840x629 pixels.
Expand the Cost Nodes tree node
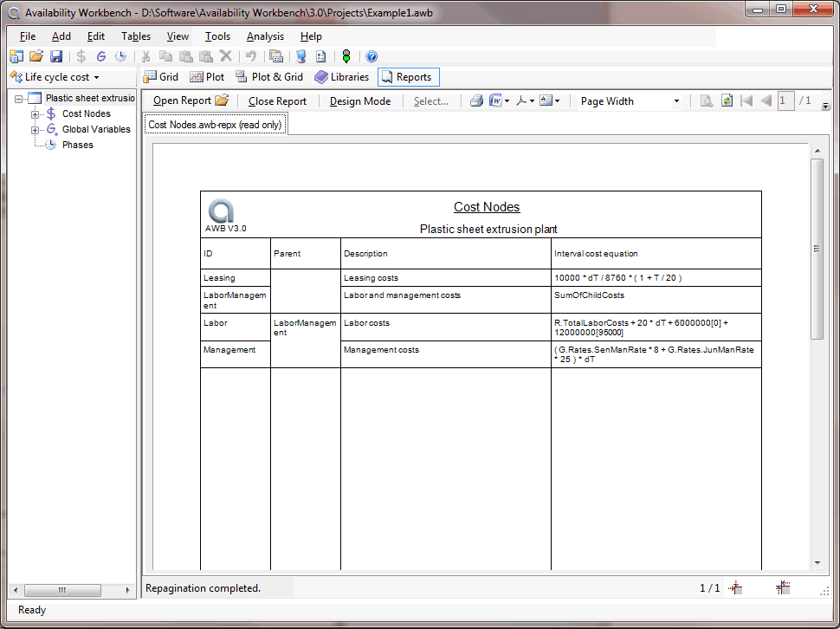[x=36, y=113]
